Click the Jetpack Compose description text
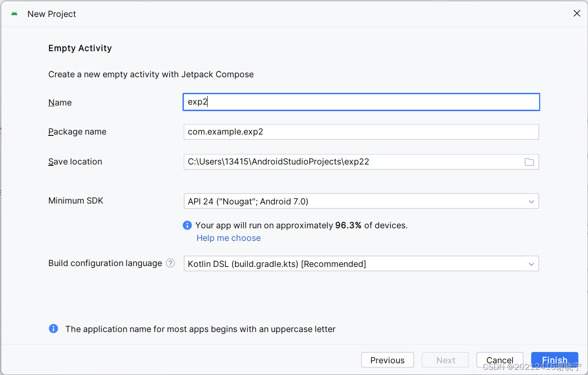Screen dimensions: 588x375 (x=151, y=74)
